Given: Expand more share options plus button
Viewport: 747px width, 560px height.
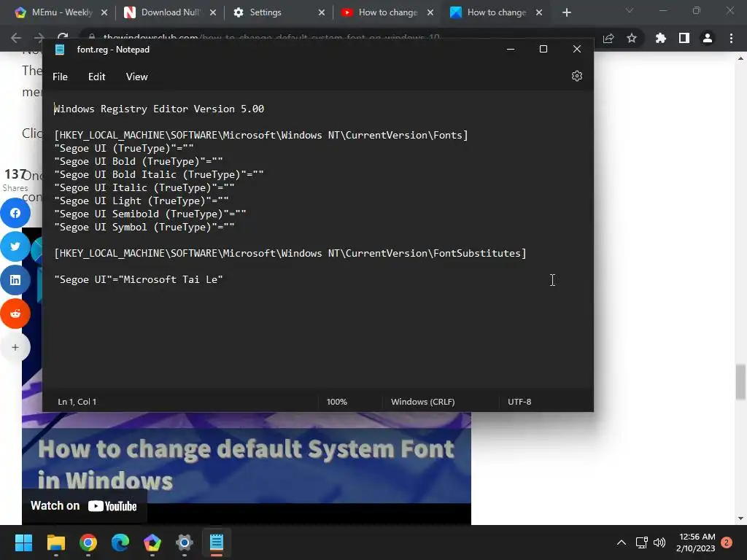Looking at the screenshot, I should click(15, 347).
